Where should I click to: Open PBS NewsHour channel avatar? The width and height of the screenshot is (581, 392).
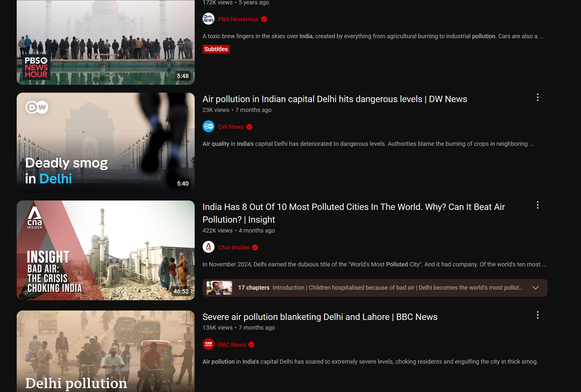pos(208,19)
